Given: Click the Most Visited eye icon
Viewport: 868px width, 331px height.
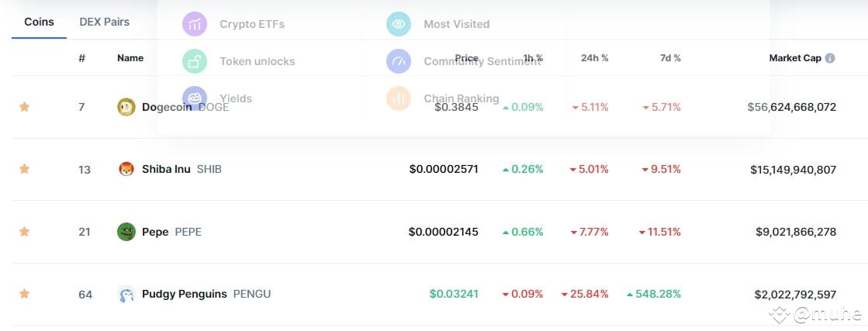Looking at the screenshot, I should click(x=399, y=24).
